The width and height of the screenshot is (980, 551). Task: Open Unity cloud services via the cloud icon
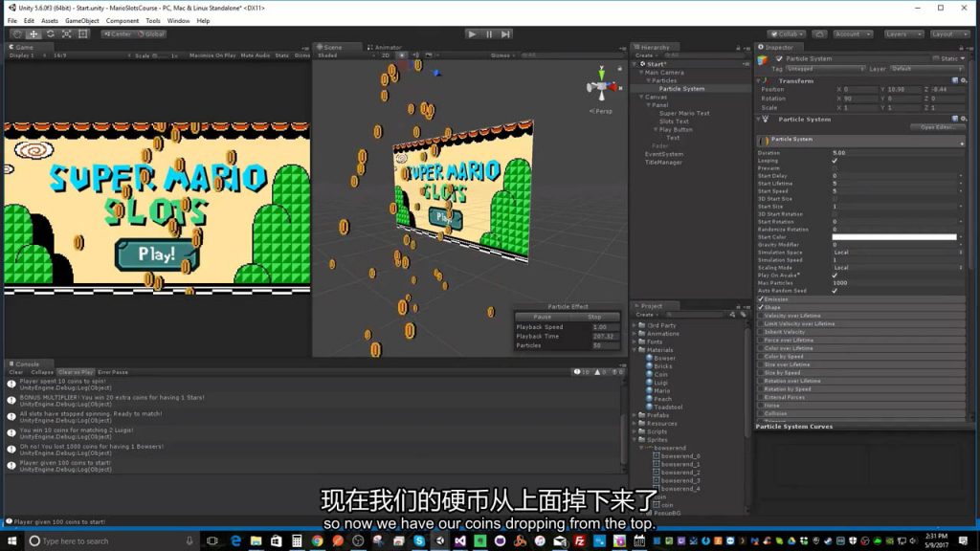[819, 34]
